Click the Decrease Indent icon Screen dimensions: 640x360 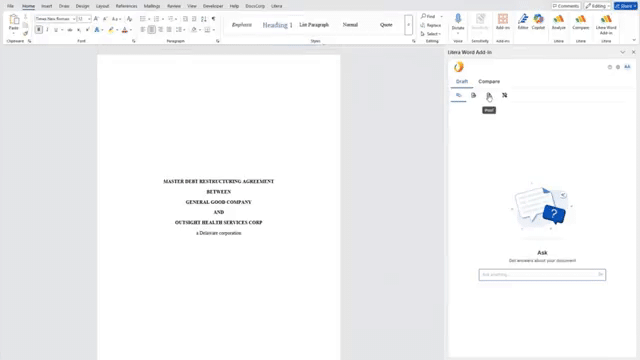pos(185,19)
